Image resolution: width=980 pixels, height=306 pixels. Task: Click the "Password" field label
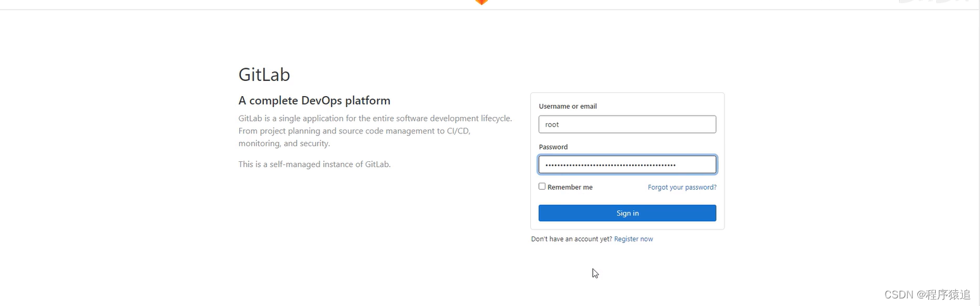(553, 147)
